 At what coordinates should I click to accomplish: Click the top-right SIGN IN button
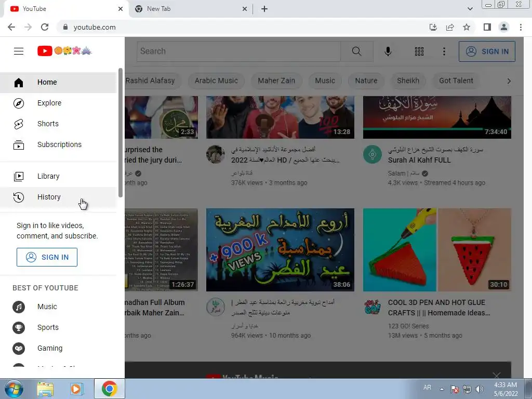coord(487,51)
